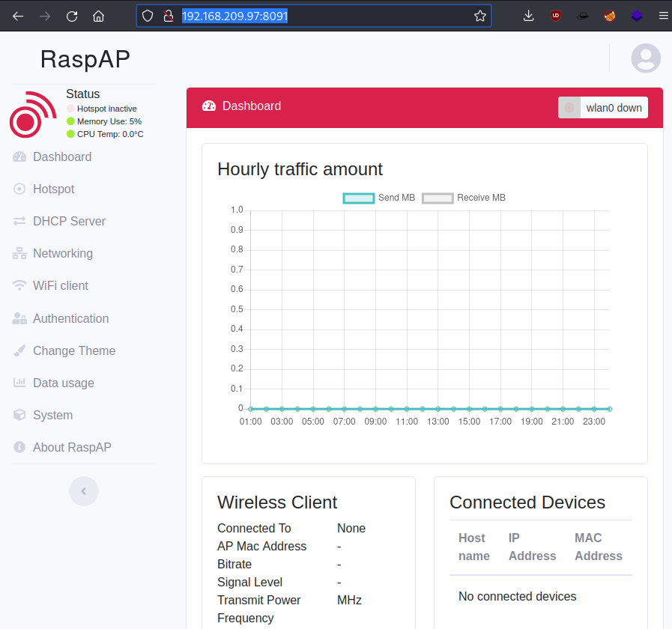This screenshot has width=672, height=629.
Task: Click the DHCP Server arrows icon
Action: [x=19, y=222]
